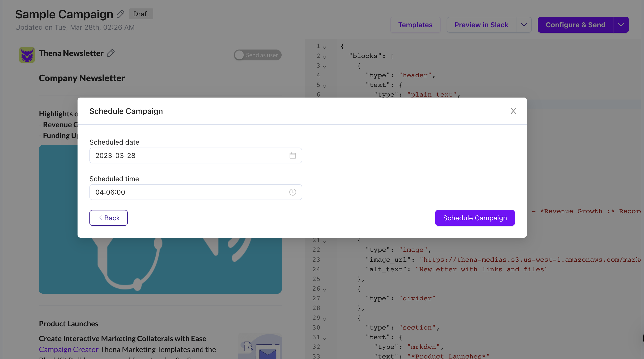
Task: Click the Thena owl avatar icon
Action: (x=27, y=55)
